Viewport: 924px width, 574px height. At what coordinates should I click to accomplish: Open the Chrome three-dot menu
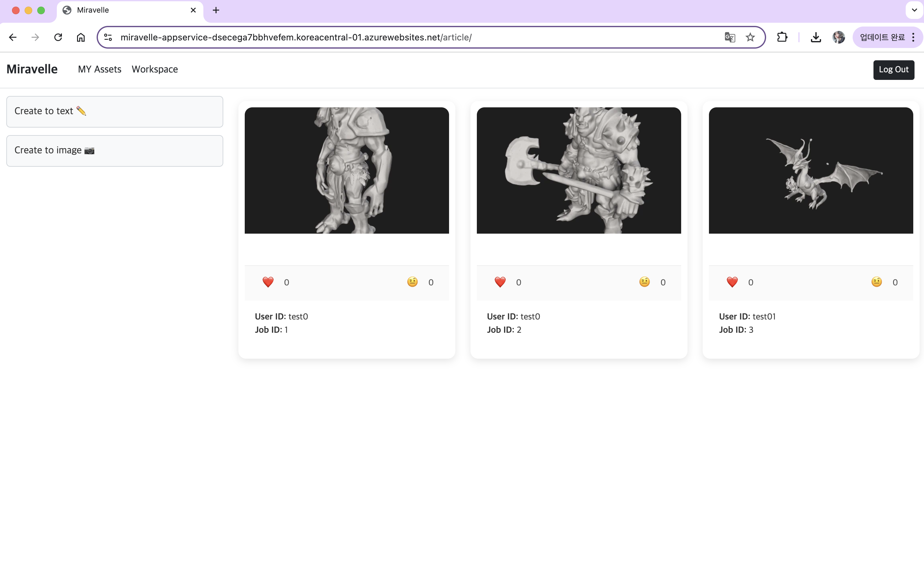913,37
